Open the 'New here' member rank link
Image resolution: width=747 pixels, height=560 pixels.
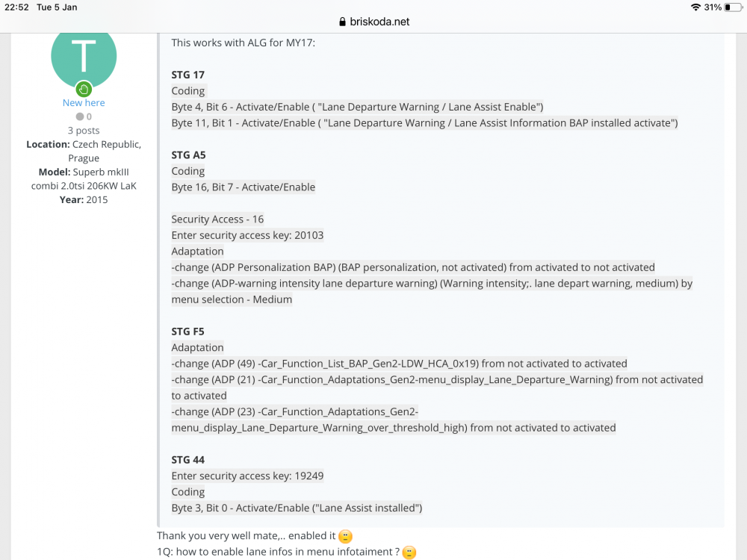click(x=84, y=103)
